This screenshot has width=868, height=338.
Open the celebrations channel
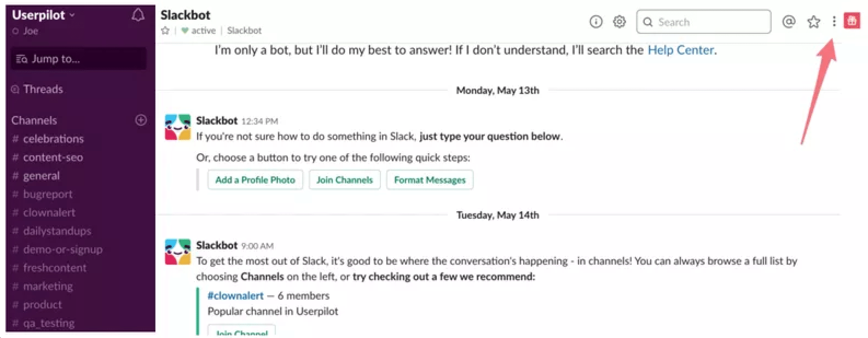[53, 139]
